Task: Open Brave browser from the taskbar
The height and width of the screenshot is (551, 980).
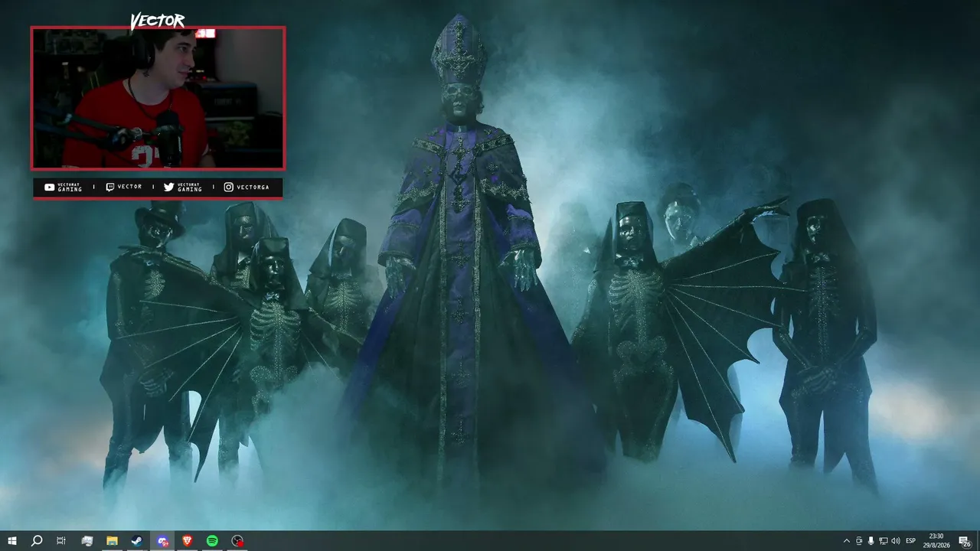Action: tap(187, 541)
